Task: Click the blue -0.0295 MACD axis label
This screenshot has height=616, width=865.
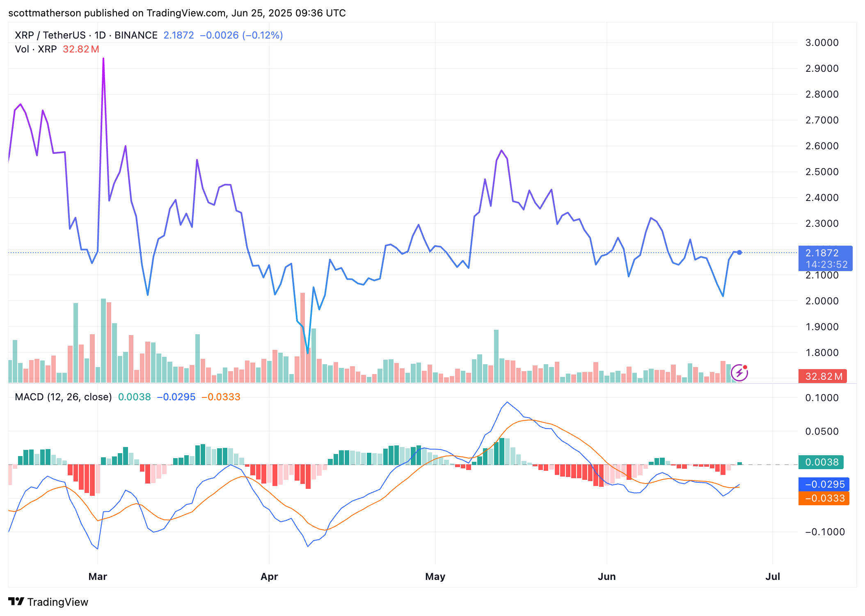Action: point(824,484)
